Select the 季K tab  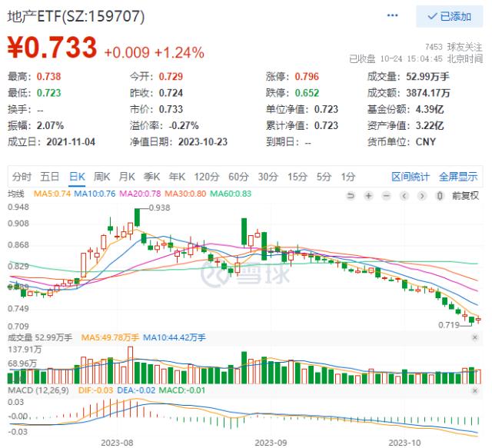[151, 177]
